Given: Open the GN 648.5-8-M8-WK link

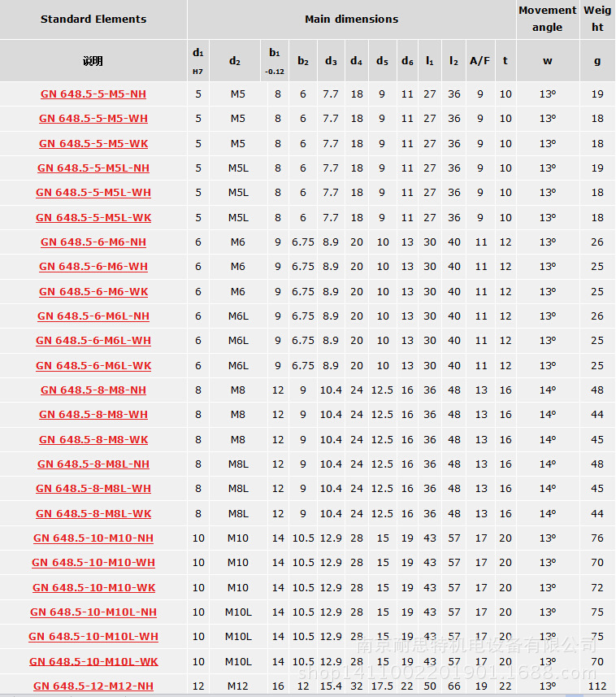Looking at the screenshot, I should tap(93, 439).
